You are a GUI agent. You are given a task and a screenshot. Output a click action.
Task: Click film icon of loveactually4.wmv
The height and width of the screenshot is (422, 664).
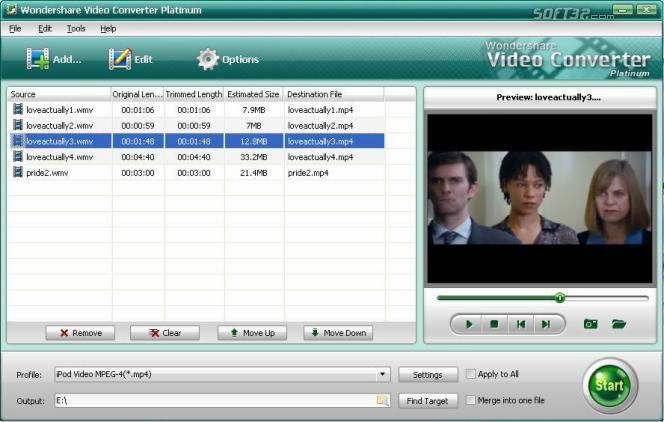[18, 156]
